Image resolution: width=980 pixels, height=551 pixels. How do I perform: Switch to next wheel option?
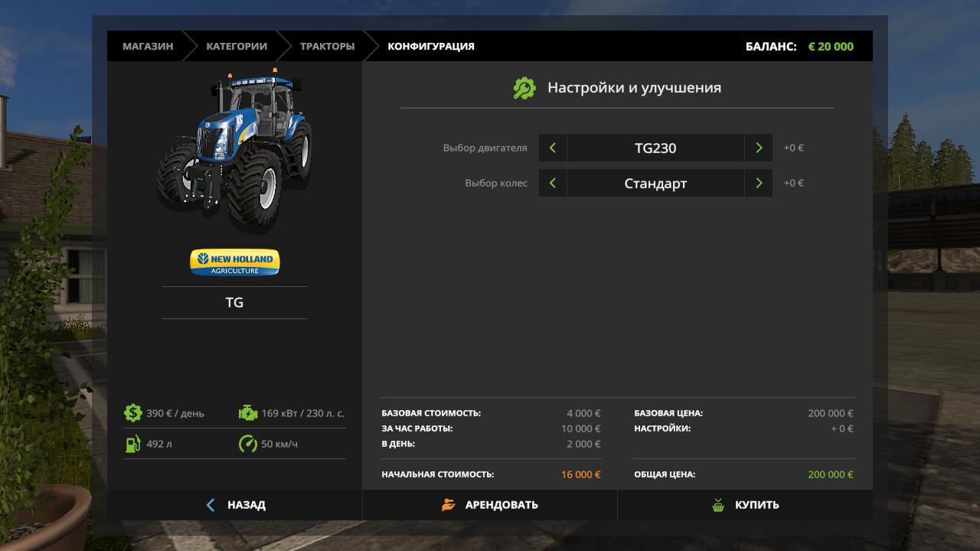pyautogui.click(x=758, y=183)
